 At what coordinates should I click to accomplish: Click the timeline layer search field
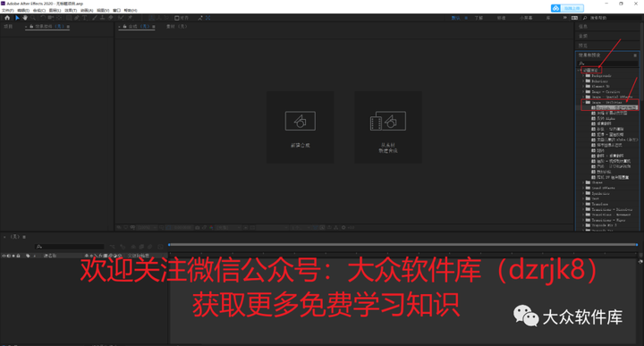point(70,247)
